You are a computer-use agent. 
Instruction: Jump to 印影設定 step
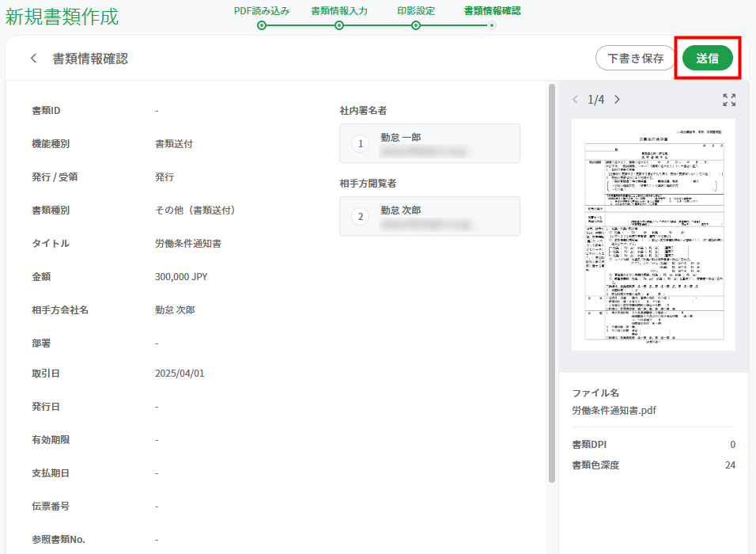click(416, 25)
